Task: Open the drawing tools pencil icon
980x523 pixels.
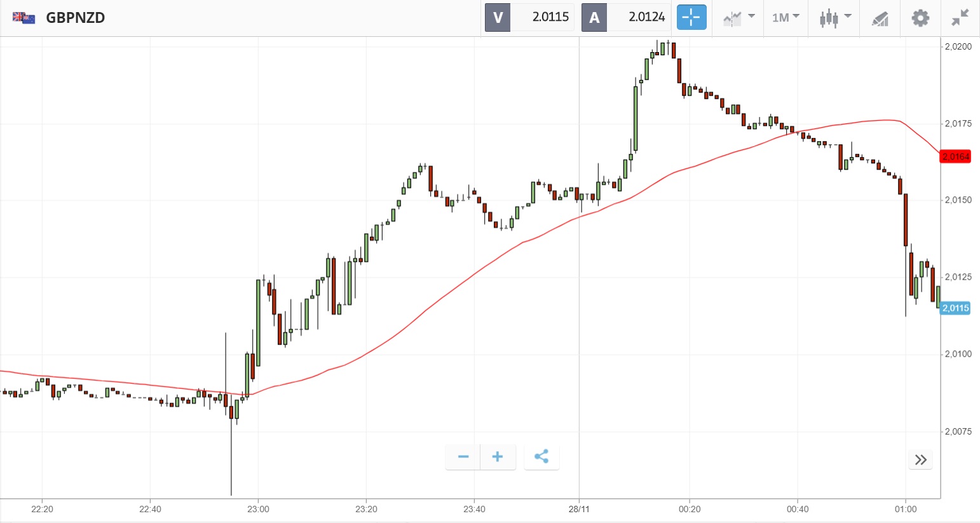Action: pos(880,18)
